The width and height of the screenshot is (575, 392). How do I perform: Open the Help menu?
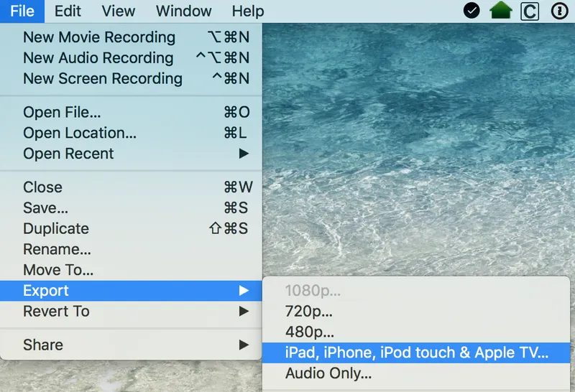(x=248, y=11)
